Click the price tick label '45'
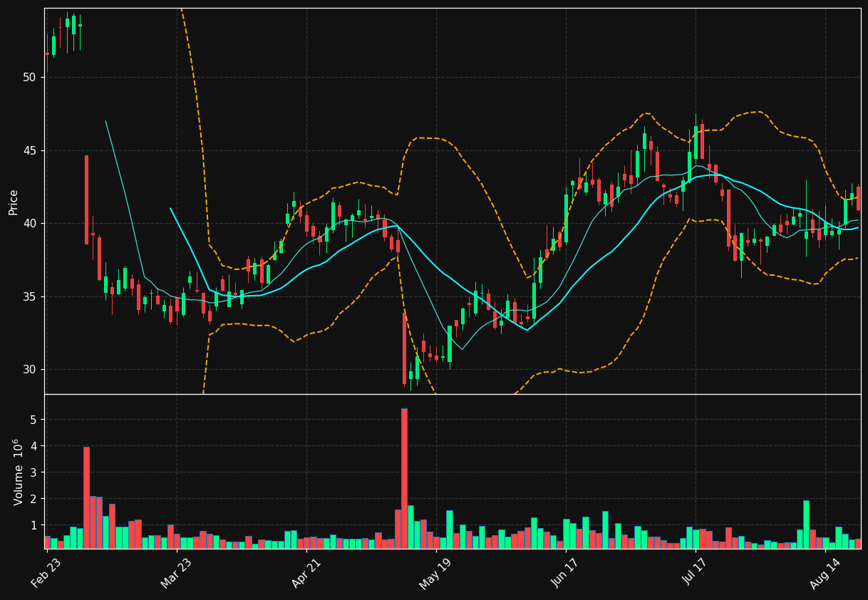Screen dimensions: 868x600 coord(29,150)
